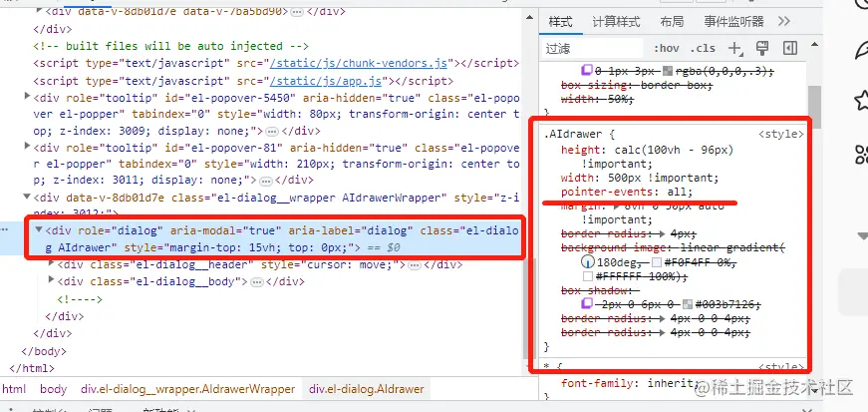Expand ellipsis in el-popover-5450 node
This screenshot has height=412, width=868.
point(271,132)
